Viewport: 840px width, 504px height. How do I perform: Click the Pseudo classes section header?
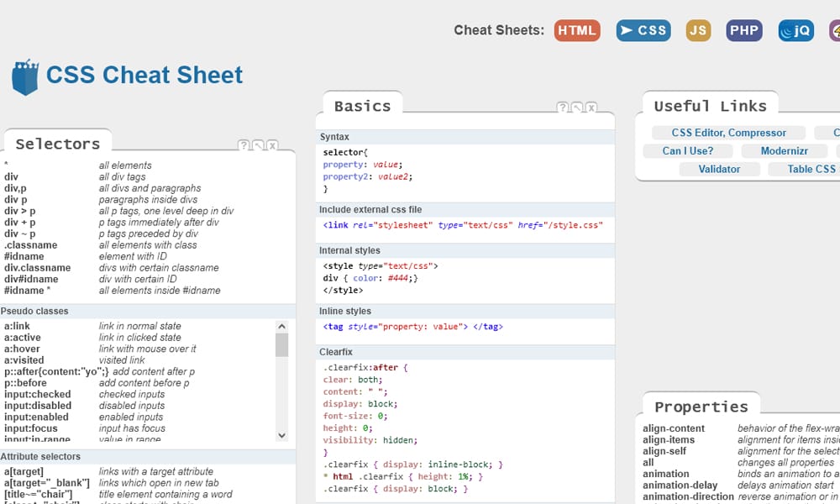pos(147,311)
